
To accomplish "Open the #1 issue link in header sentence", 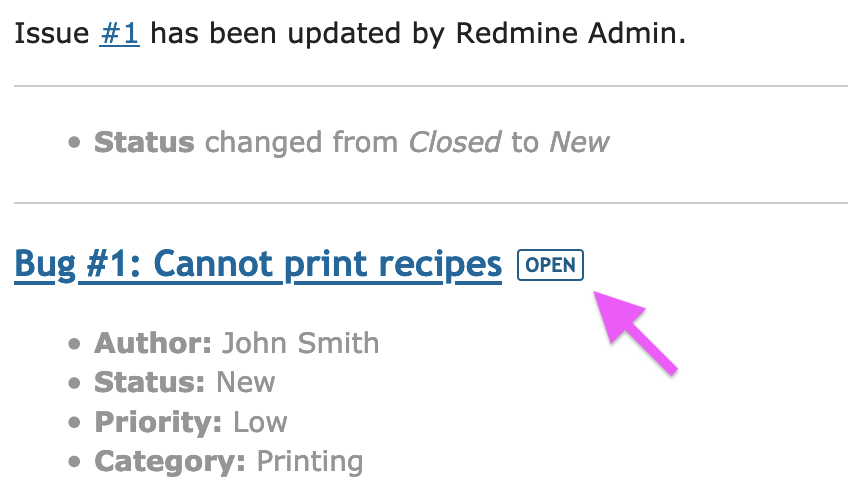I will pos(120,34).
